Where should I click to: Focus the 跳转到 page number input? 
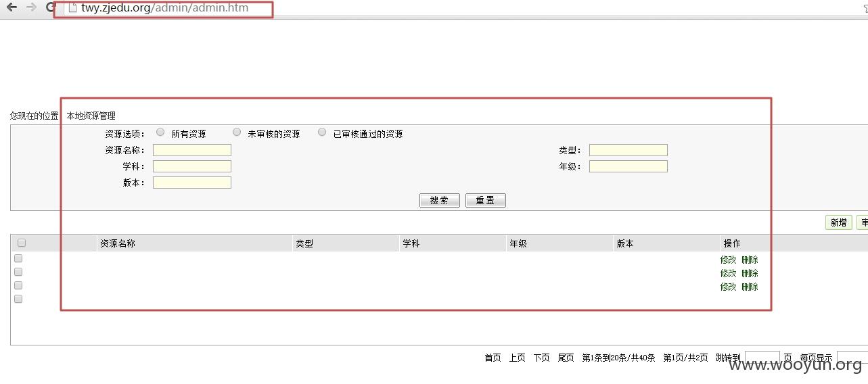coord(762,358)
